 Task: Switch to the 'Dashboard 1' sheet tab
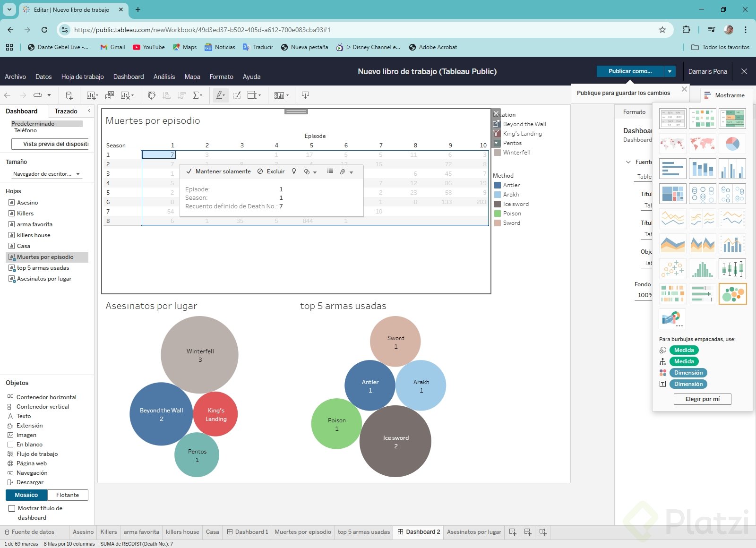tap(248, 532)
